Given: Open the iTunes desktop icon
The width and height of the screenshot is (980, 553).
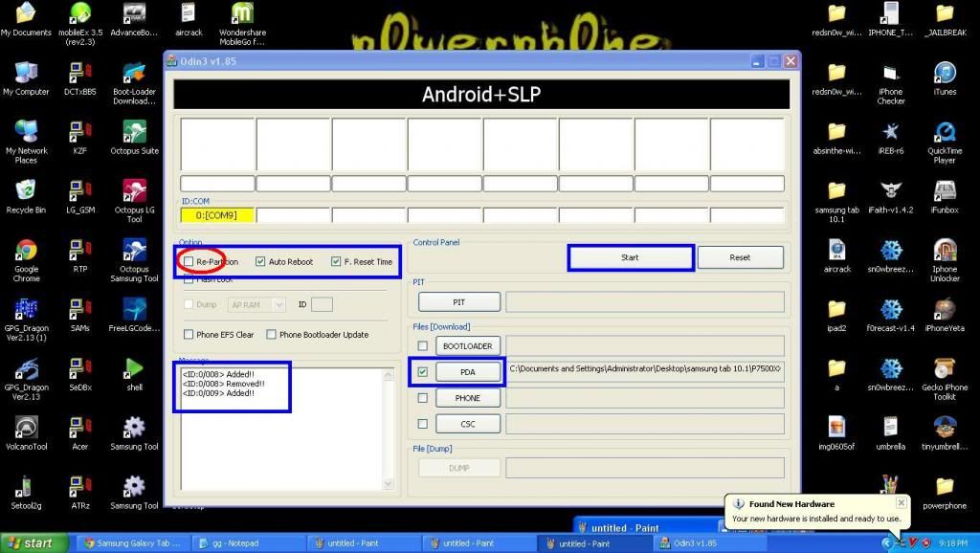Looking at the screenshot, I should point(945,78).
